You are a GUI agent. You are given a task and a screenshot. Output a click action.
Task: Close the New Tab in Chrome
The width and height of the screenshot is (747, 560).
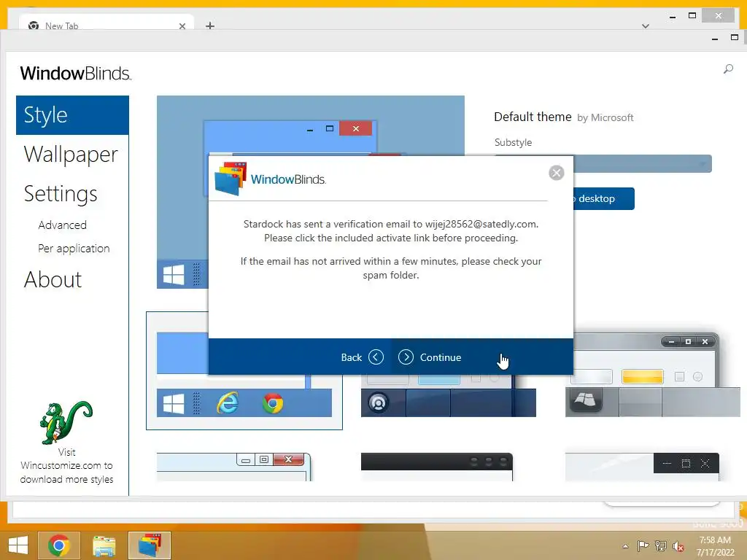click(x=182, y=26)
